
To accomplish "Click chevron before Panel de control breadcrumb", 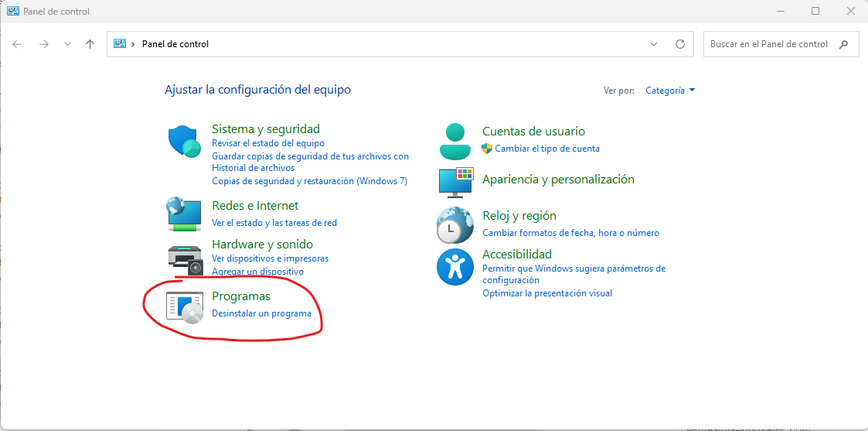I will point(134,44).
